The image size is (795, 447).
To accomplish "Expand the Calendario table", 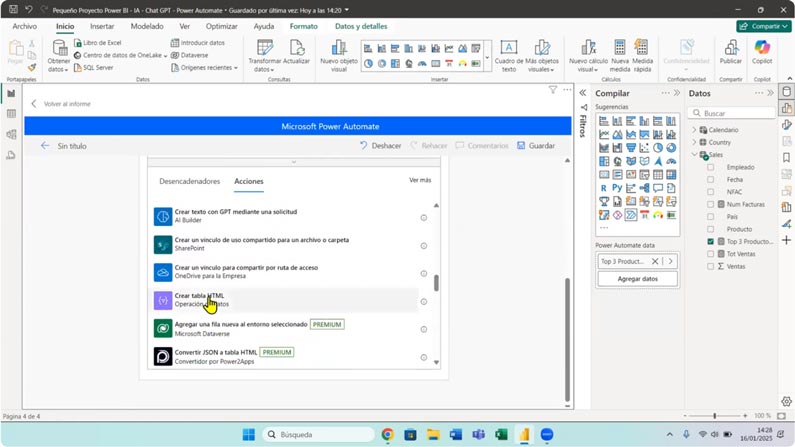I will pos(695,130).
